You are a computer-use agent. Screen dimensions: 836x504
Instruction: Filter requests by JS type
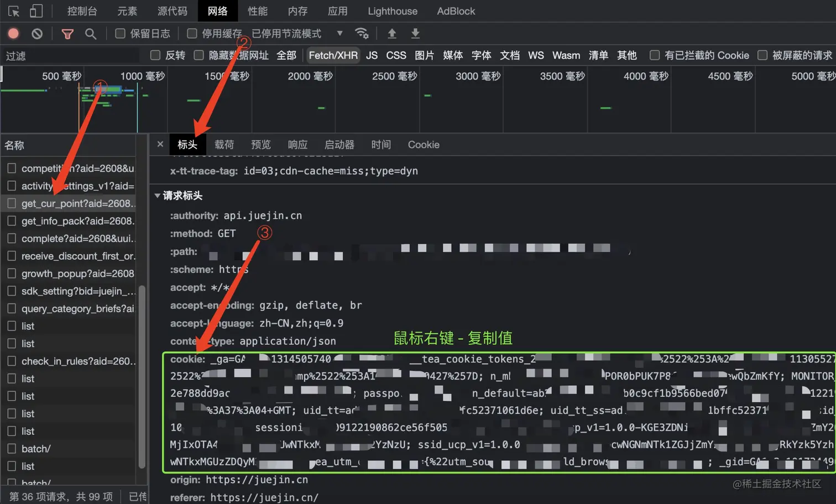[x=372, y=55]
